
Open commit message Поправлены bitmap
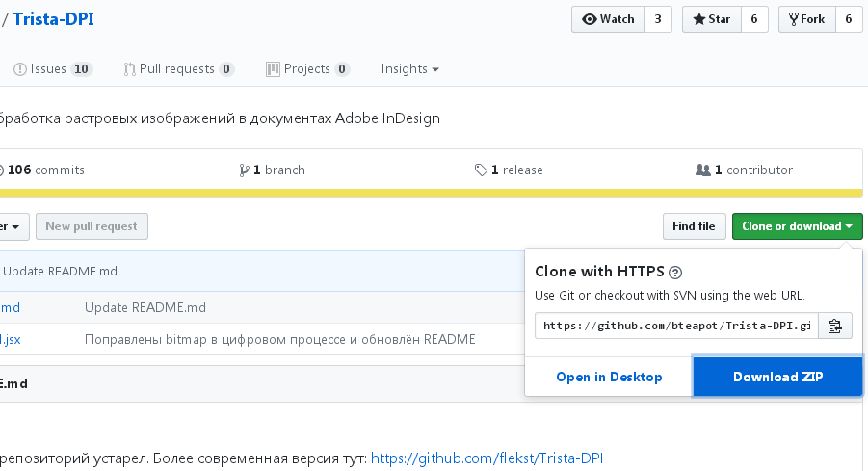pos(280,340)
